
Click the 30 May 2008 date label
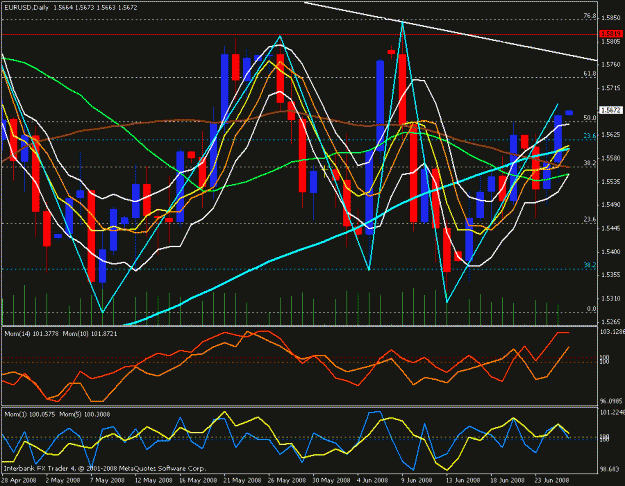(x=332, y=480)
